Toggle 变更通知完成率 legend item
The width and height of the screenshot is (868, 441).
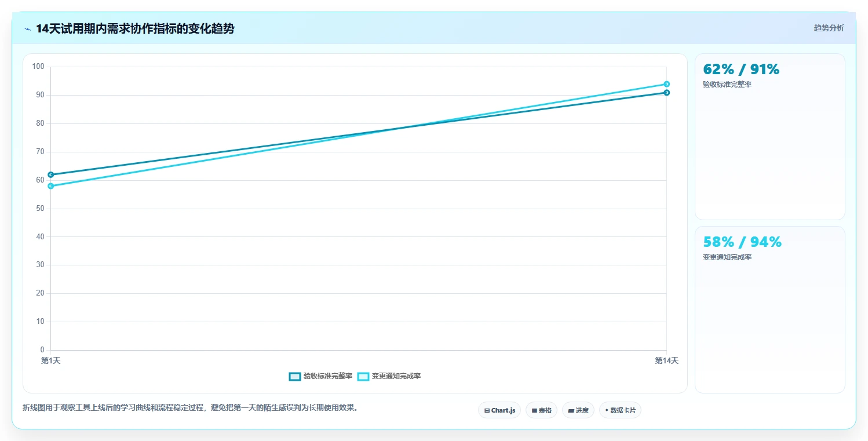[389, 376]
